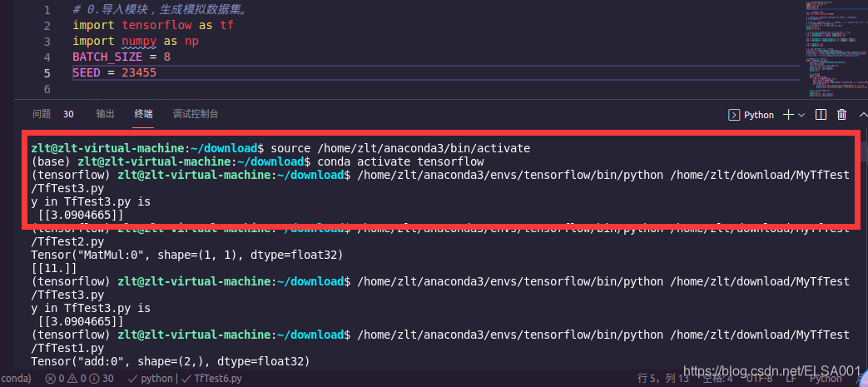Maximize the panel with the up chevron
The width and height of the screenshot is (868, 387).
point(863,115)
